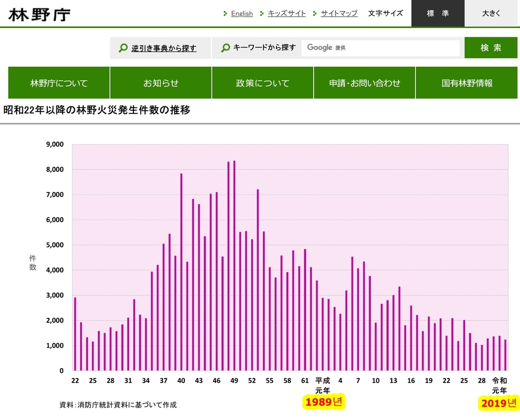This screenshot has height=420, width=520.
Task: Click the arrow bullet before キッズサイト
Action: (262, 13)
